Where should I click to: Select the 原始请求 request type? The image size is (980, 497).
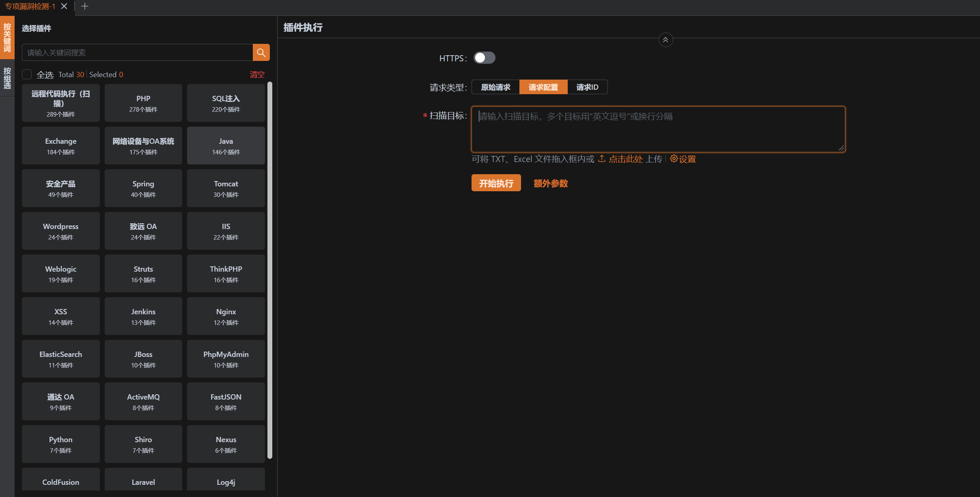[x=495, y=87]
